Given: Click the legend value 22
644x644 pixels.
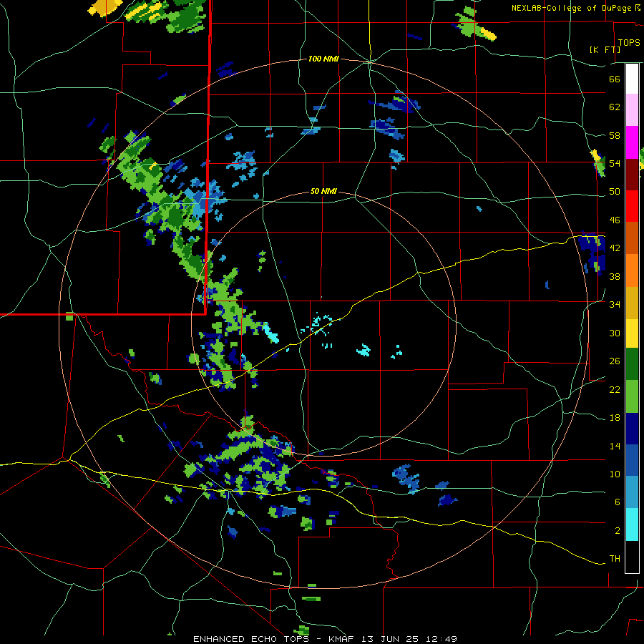Looking at the screenshot, I should [x=615, y=389].
